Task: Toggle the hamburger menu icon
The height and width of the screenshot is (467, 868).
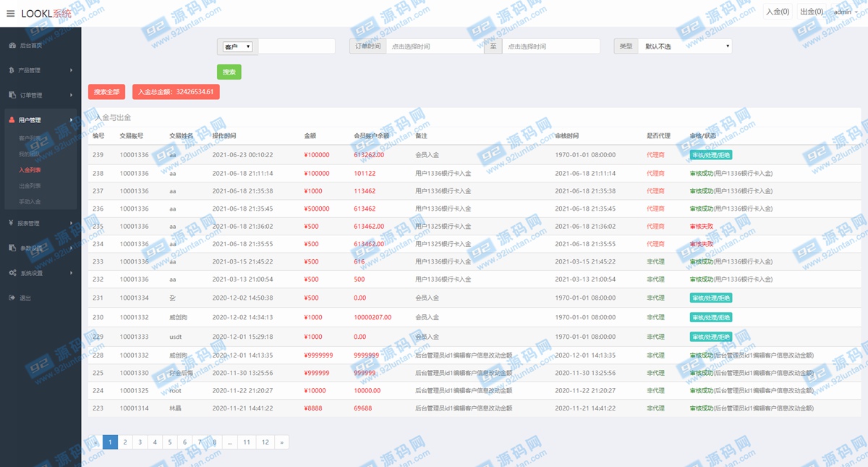Action: pos(10,13)
